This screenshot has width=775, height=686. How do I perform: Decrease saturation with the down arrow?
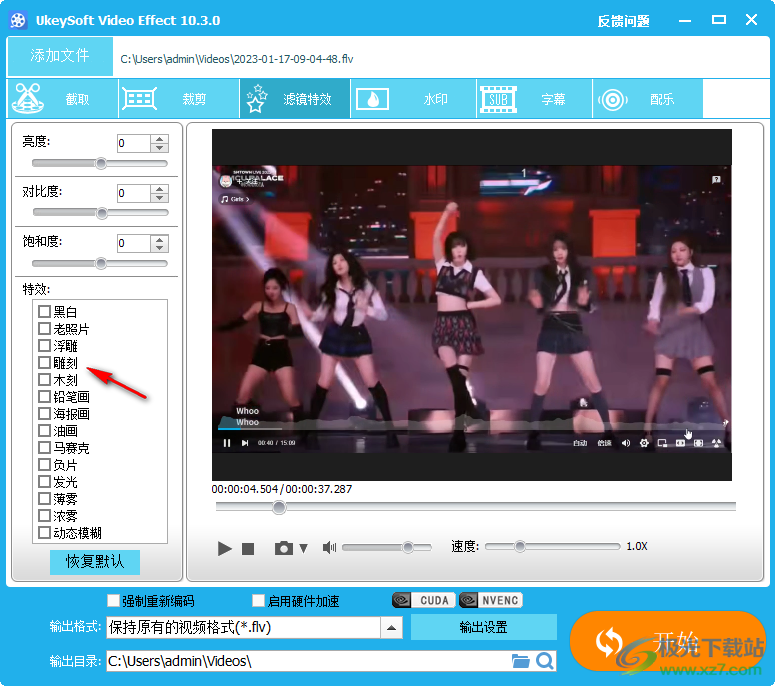point(159,248)
